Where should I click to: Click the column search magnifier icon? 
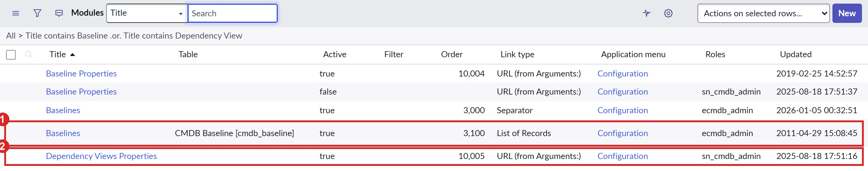tap(29, 54)
